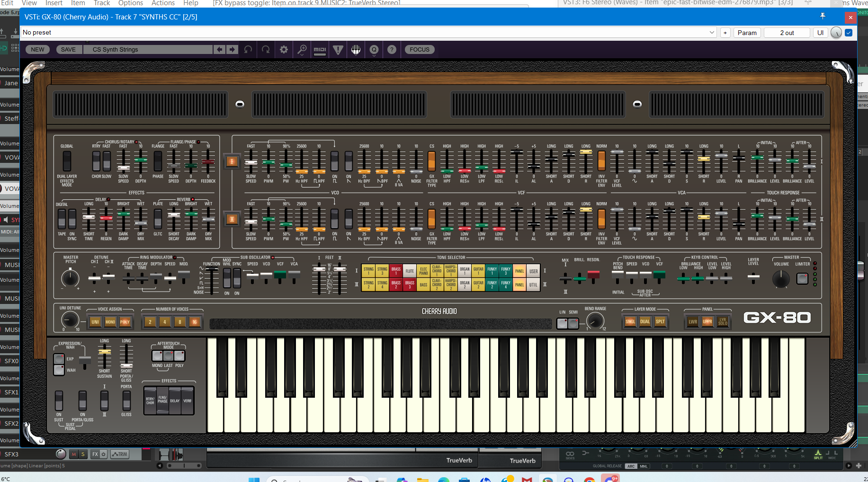The width and height of the screenshot is (868, 482).
Task: Select the USER tone selector button
Action: [534, 271]
